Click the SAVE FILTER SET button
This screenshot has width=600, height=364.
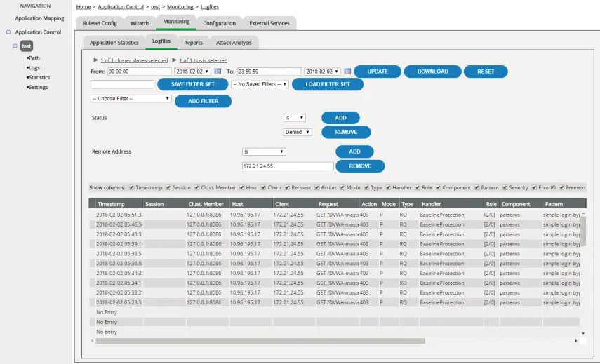tap(193, 84)
